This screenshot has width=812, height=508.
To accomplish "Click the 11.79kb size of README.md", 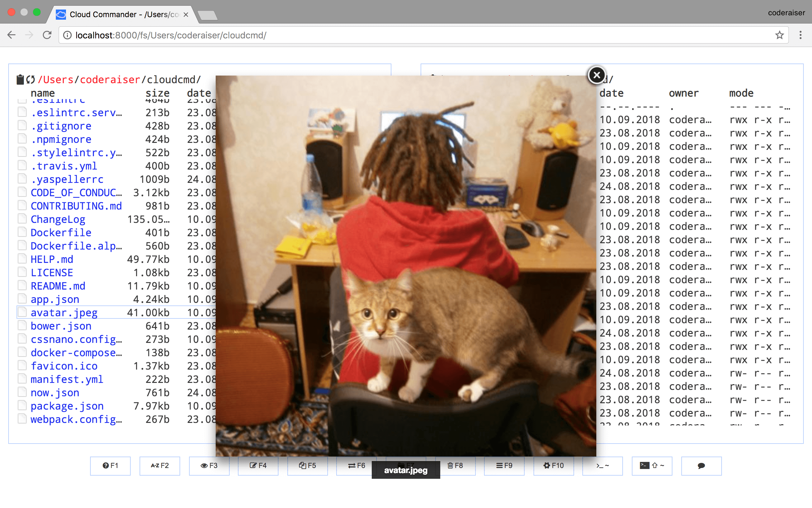I will [148, 286].
